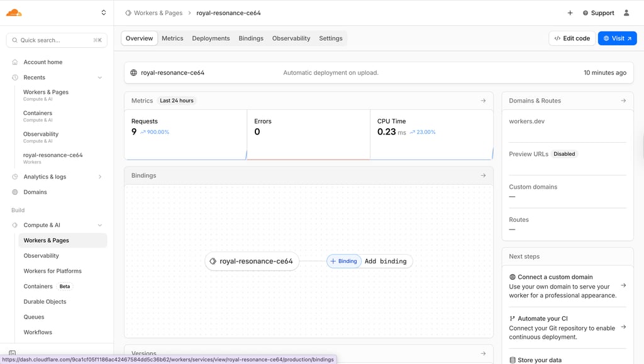
Task: Open the Domains & Routes arrow
Action: (623, 101)
